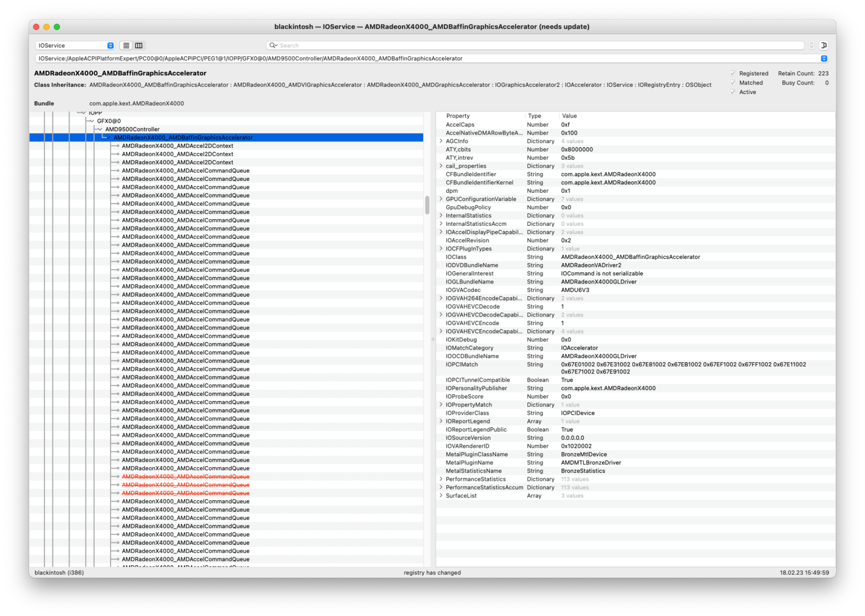Toggle the Active checkbox
865x616 pixels.
(733, 92)
